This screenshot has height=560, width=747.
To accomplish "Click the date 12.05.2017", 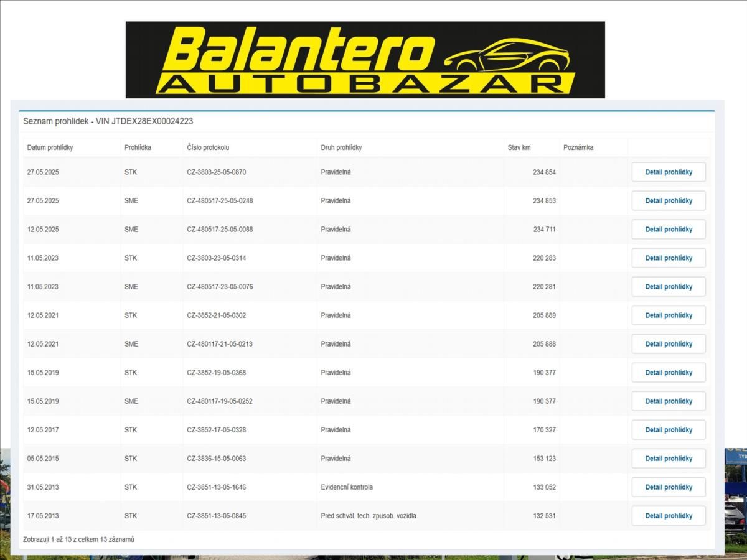I will click(42, 429).
